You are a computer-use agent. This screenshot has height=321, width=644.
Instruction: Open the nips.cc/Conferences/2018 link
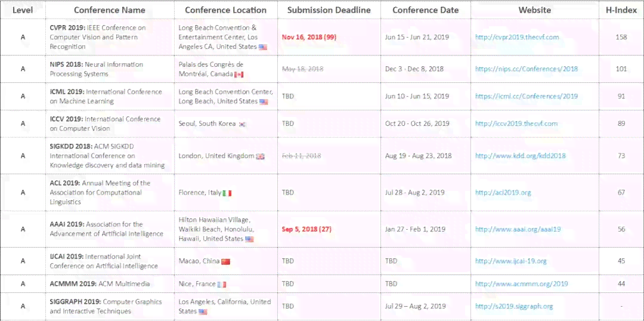[527, 69]
